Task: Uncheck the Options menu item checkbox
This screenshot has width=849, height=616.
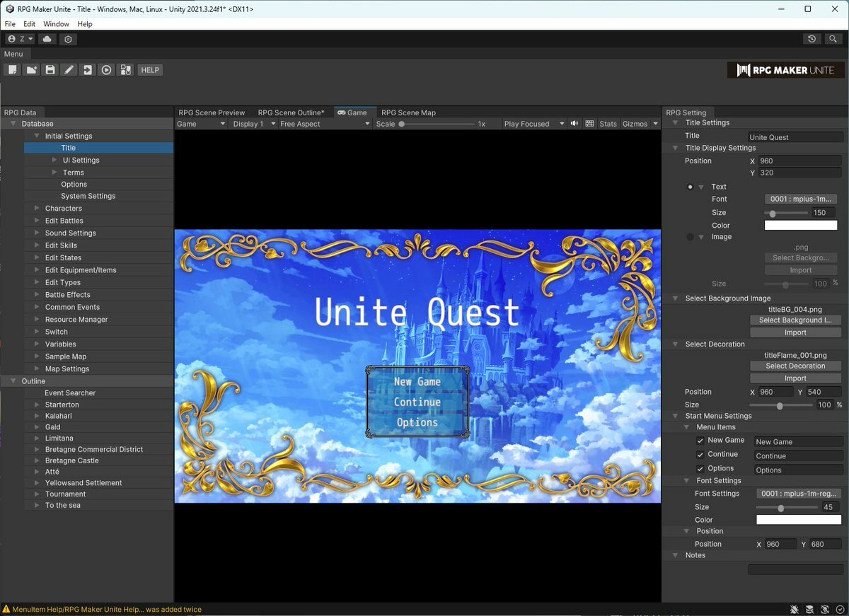Action: [x=700, y=469]
